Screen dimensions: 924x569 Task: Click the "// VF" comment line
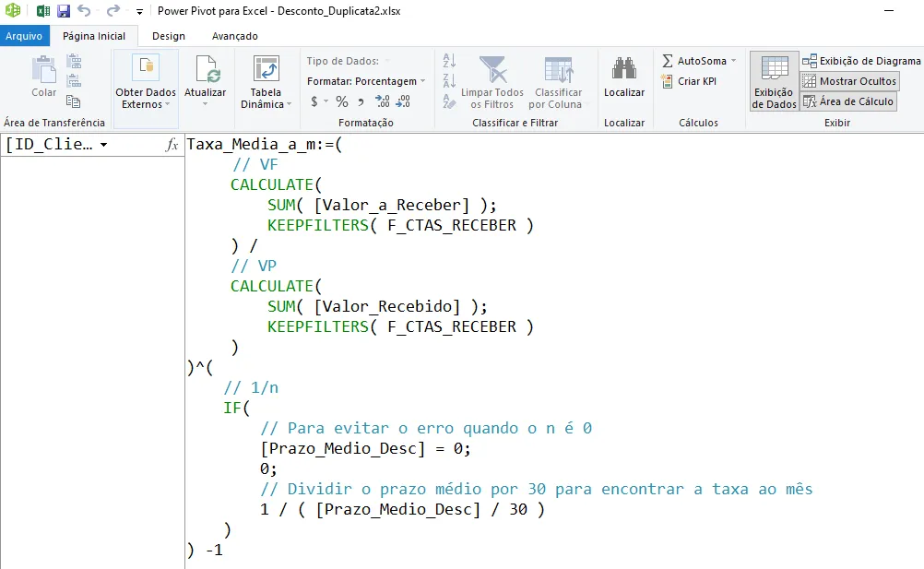[x=255, y=164]
